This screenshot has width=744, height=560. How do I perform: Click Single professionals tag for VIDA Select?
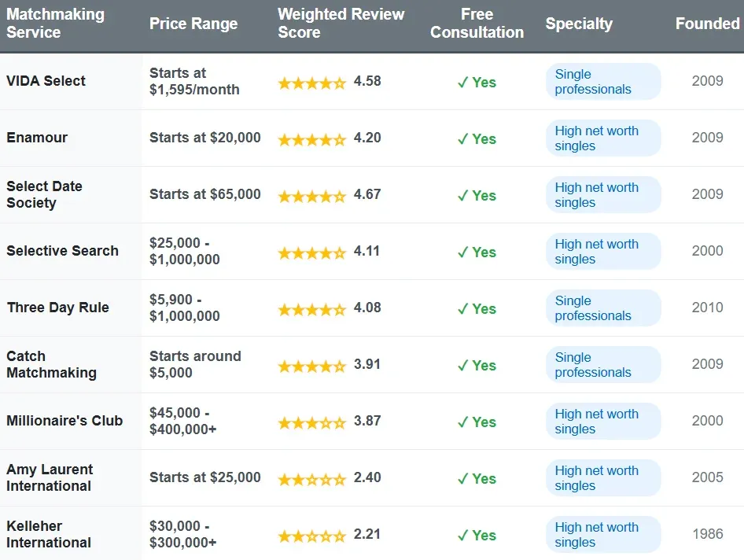(x=602, y=82)
